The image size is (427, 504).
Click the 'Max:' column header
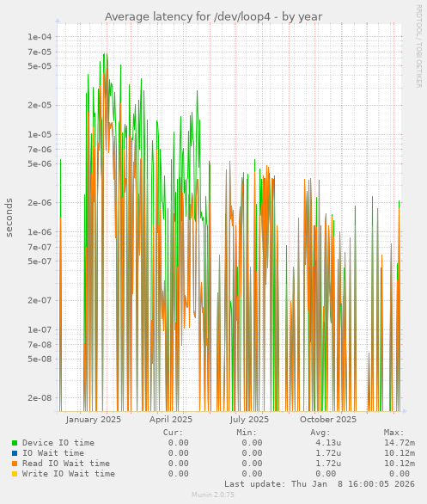point(393,433)
